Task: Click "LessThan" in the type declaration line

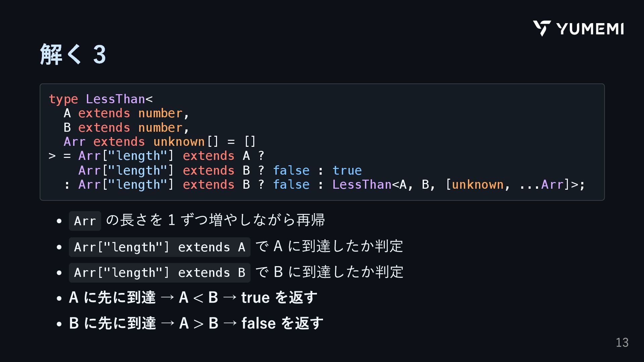Action: click(x=115, y=99)
